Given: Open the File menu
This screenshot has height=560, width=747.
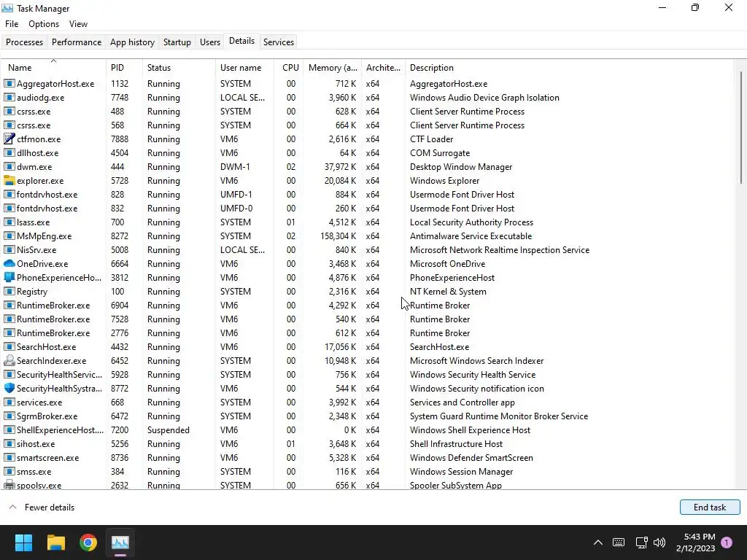Looking at the screenshot, I should point(12,24).
